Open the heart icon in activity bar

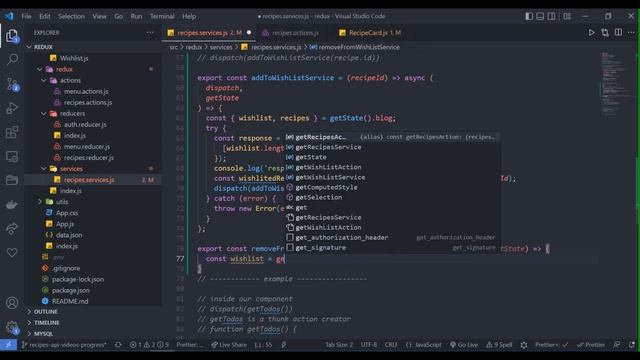[12, 253]
